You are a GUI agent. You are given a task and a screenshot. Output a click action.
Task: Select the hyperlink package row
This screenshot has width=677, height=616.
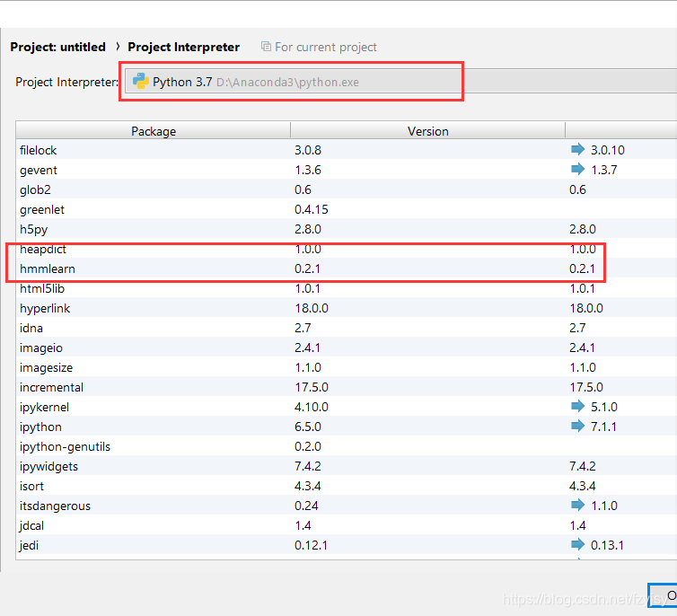tap(347, 308)
